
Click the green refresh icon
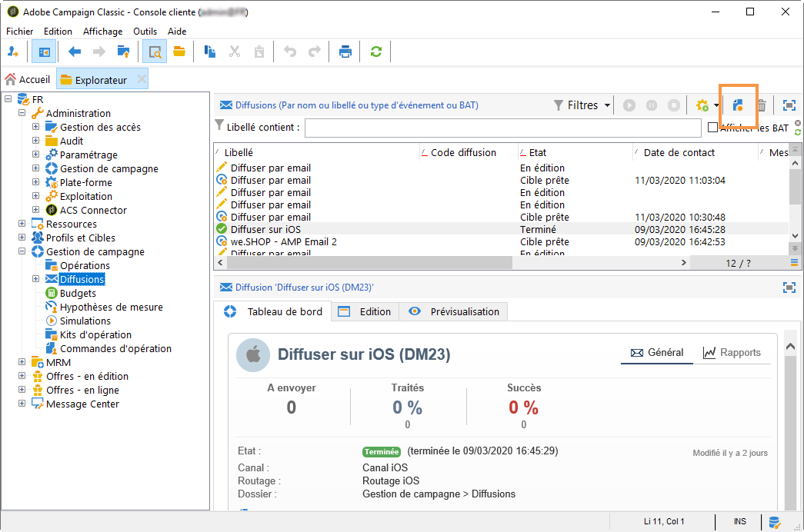pos(376,52)
